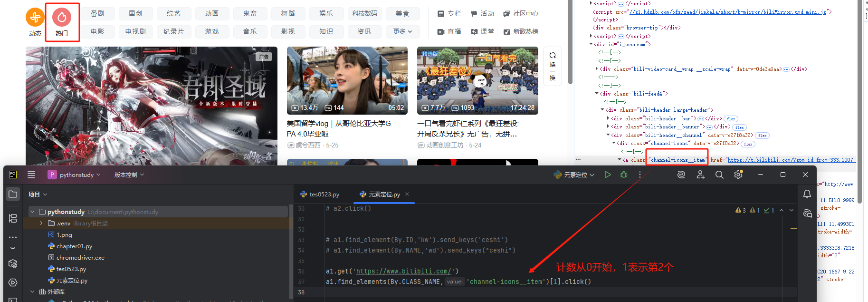Image resolution: width=868 pixels, height=302 pixels.
Task: Open PyCharm Notifications bell icon
Action: click(x=807, y=194)
